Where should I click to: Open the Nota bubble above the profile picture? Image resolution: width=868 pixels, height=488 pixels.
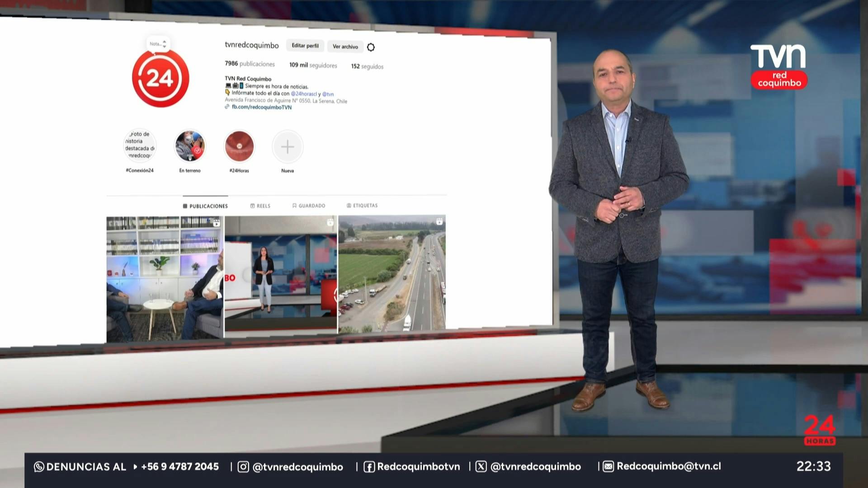point(158,44)
